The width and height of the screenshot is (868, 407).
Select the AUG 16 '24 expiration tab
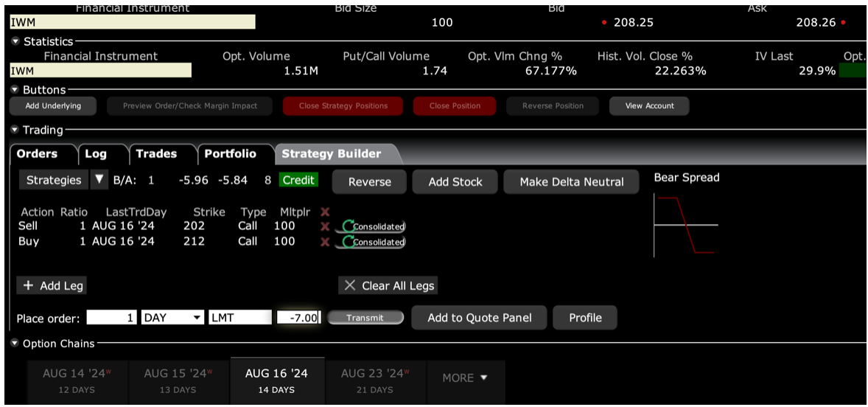277,381
